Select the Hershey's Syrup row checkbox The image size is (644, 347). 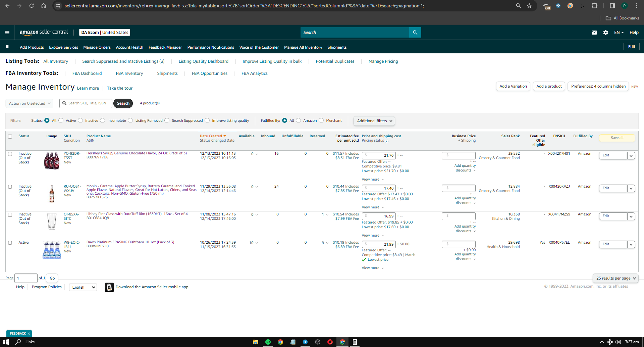pos(10,154)
